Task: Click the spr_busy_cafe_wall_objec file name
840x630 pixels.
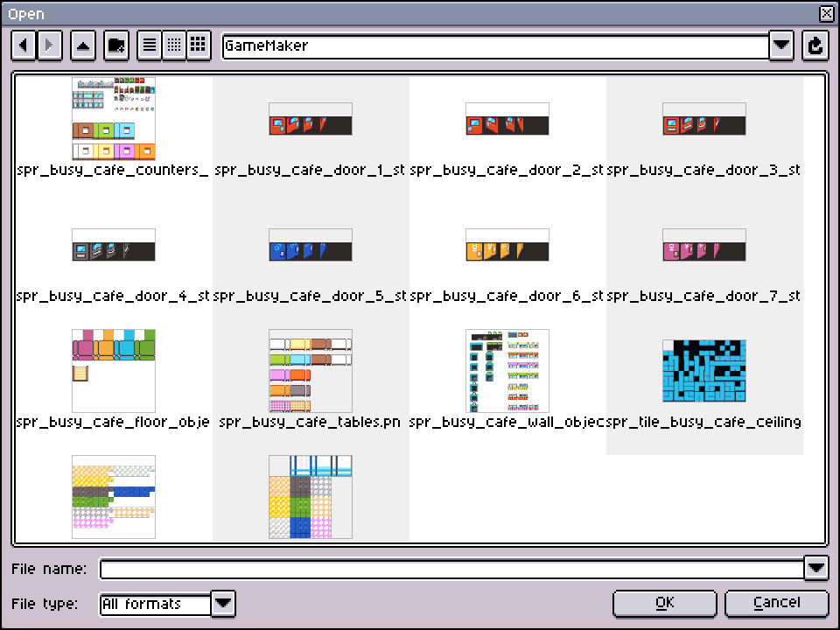Action: [x=507, y=422]
